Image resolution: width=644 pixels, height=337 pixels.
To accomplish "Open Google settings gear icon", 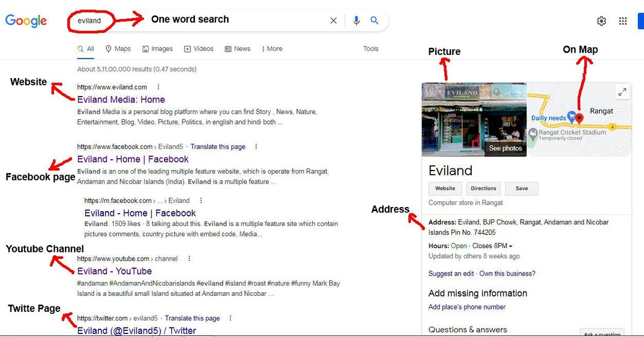I will pos(601,21).
